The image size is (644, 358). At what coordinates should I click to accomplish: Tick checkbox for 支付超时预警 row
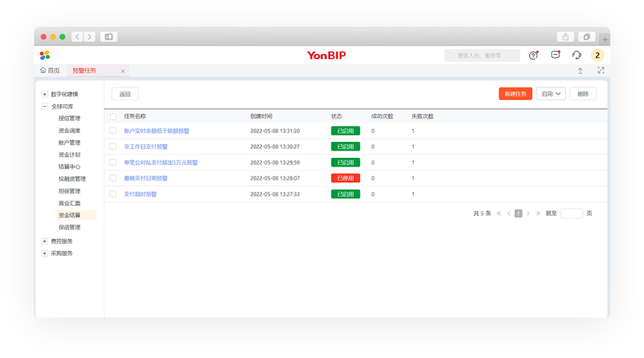point(113,194)
